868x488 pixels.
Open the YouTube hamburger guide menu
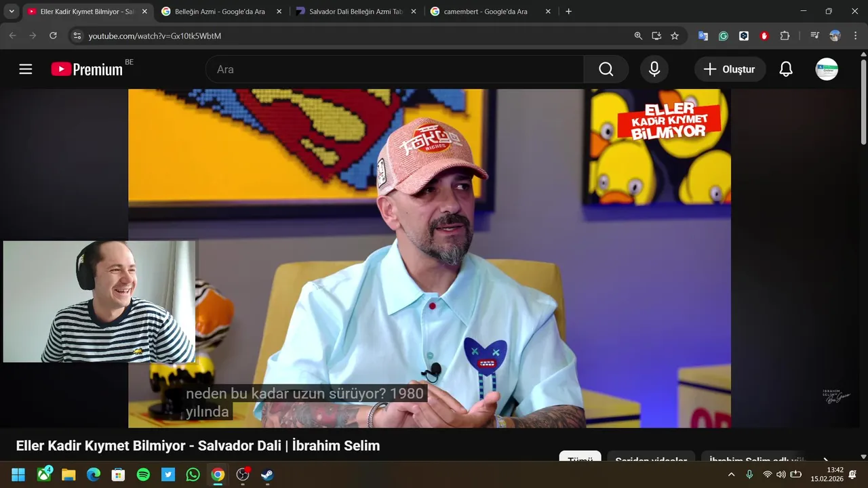pyautogui.click(x=26, y=69)
